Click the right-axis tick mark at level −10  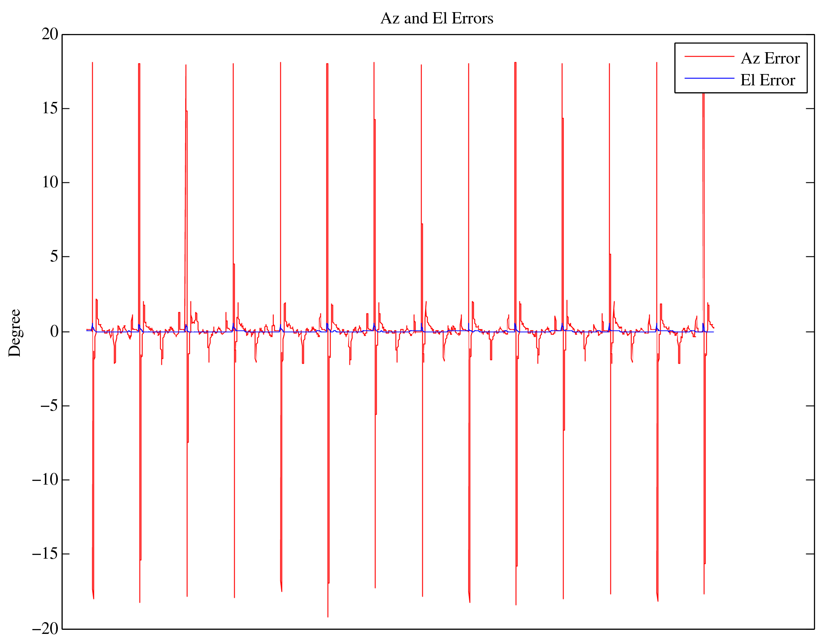[x=810, y=480]
